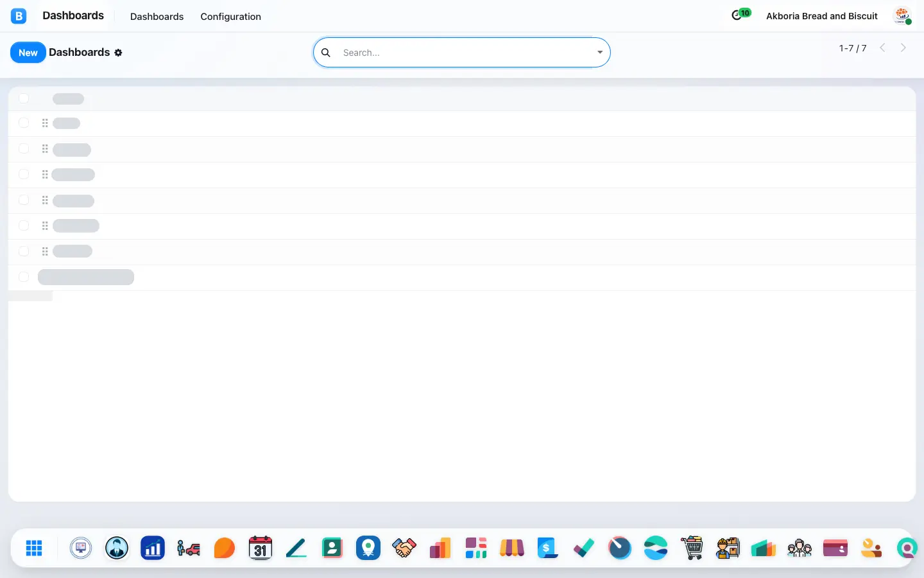Screen dimensions: 924x578
Task: Click the 1-7 / 7 pager counter
Action: point(853,48)
